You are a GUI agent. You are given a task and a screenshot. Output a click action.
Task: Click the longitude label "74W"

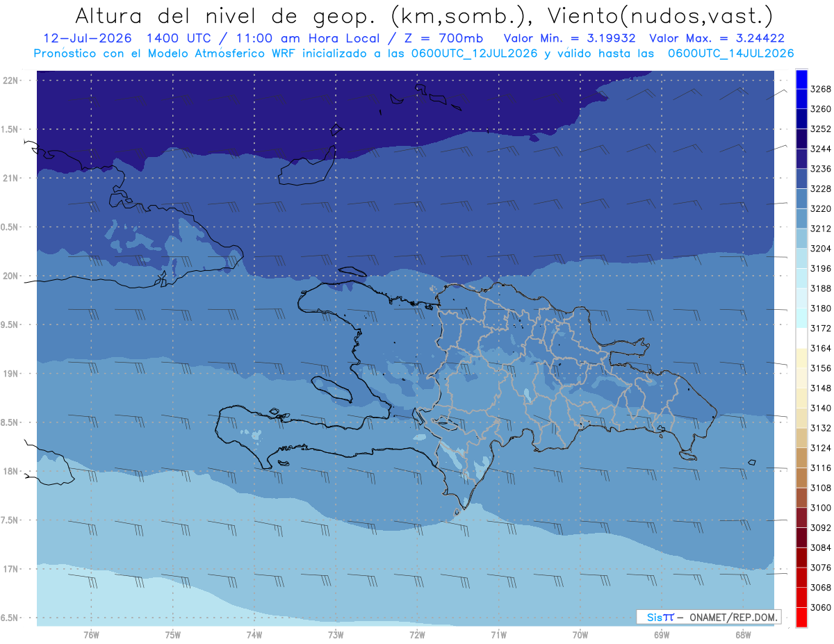254,635
